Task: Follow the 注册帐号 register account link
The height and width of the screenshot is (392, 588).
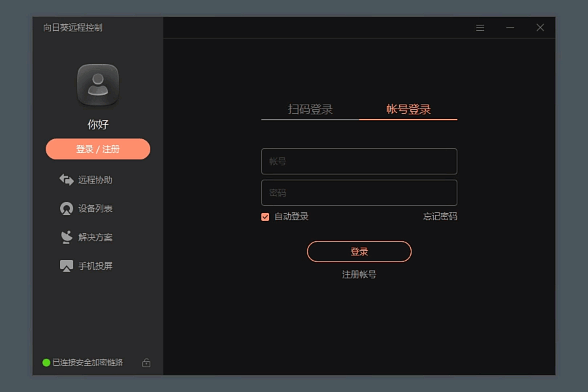Action: 359,275
